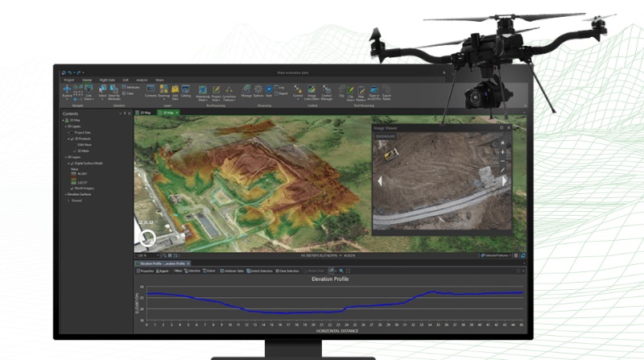Open Waterbody Mask tool

(x=203, y=93)
